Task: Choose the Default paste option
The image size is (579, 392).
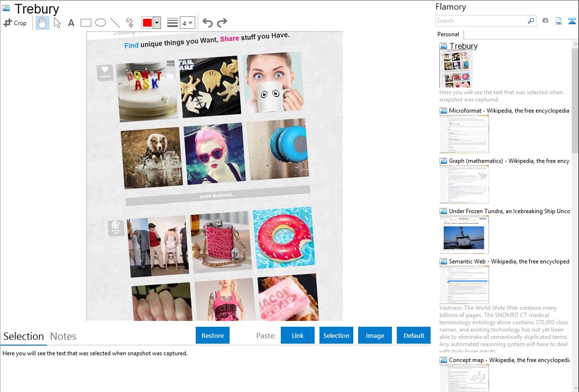Action: [414, 335]
